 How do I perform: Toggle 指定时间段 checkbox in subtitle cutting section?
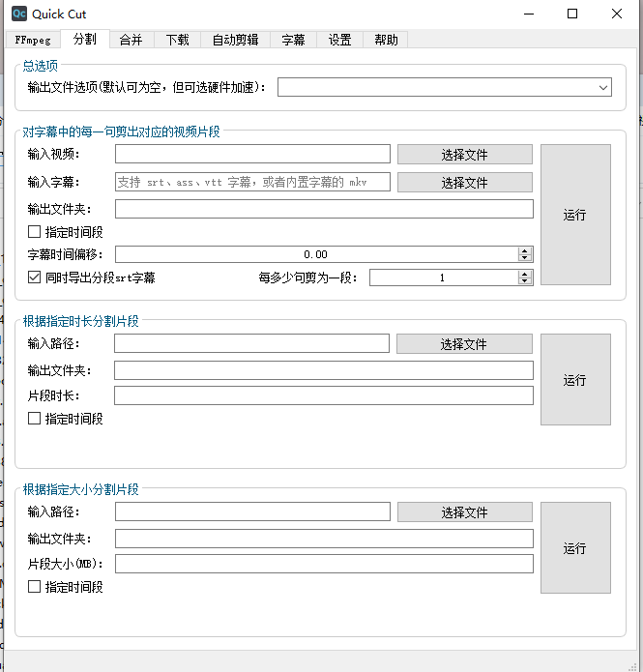click(34, 232)
